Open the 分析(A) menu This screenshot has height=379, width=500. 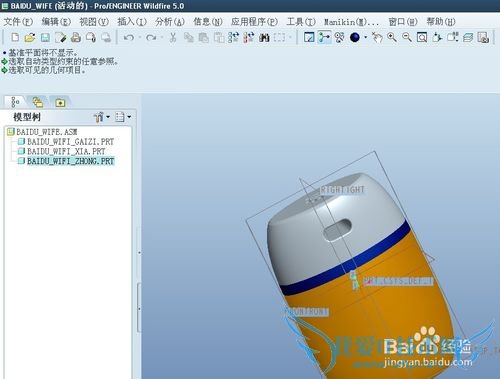170,22
